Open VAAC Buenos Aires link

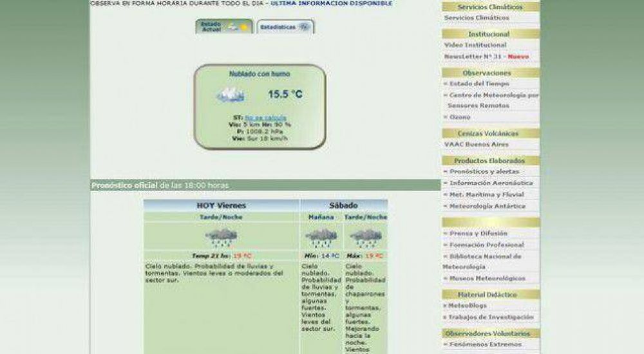point(476,145)
